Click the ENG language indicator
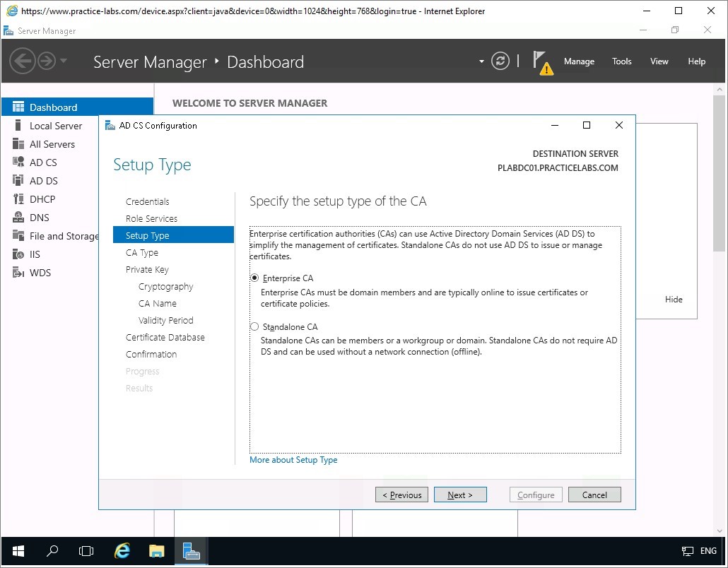 708,551
